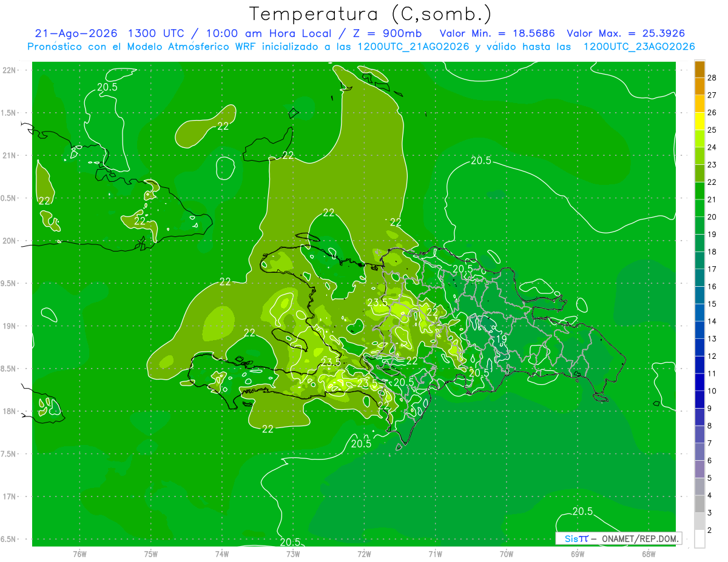Click the colorbar label '12'
This screenshot has height=562, width=728.
click(x=712, y=356)
